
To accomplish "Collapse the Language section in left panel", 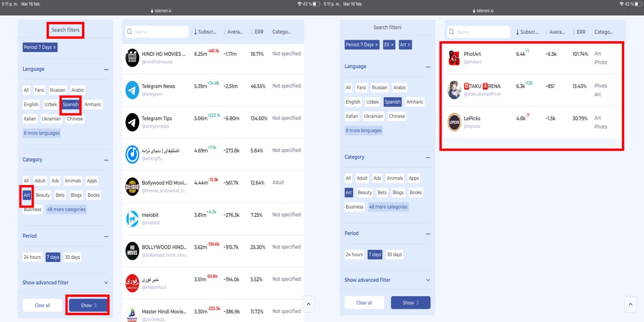I will (x=106, y=69).
